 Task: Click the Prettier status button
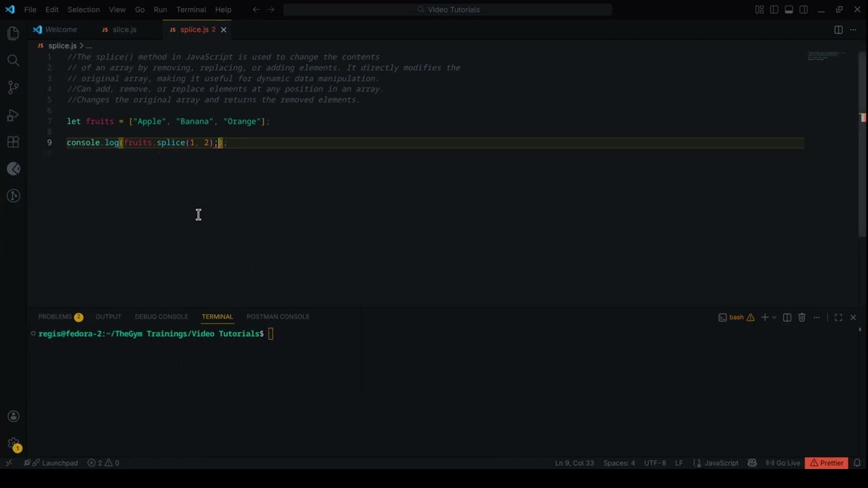pyautogui.click(x=827, y=463)
